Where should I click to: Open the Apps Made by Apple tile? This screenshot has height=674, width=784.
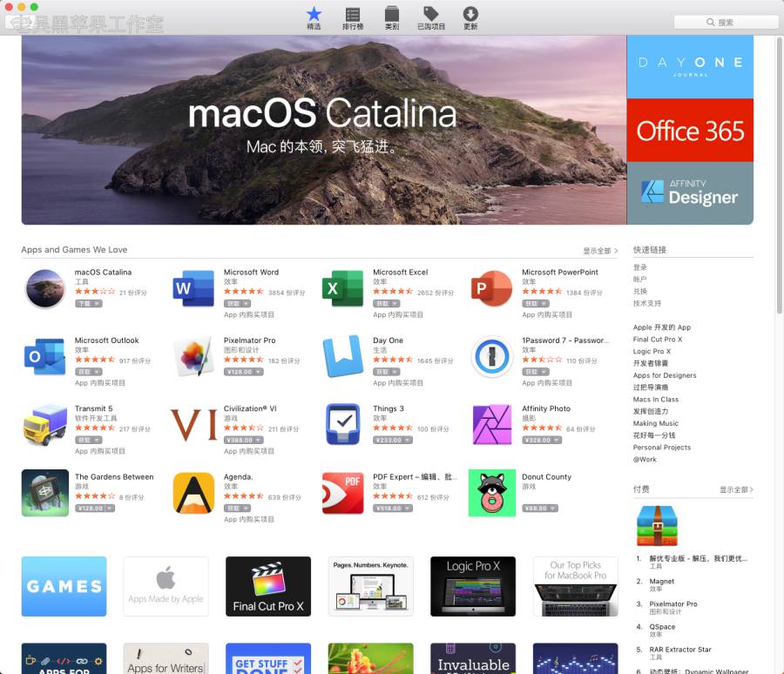(166, 586)
